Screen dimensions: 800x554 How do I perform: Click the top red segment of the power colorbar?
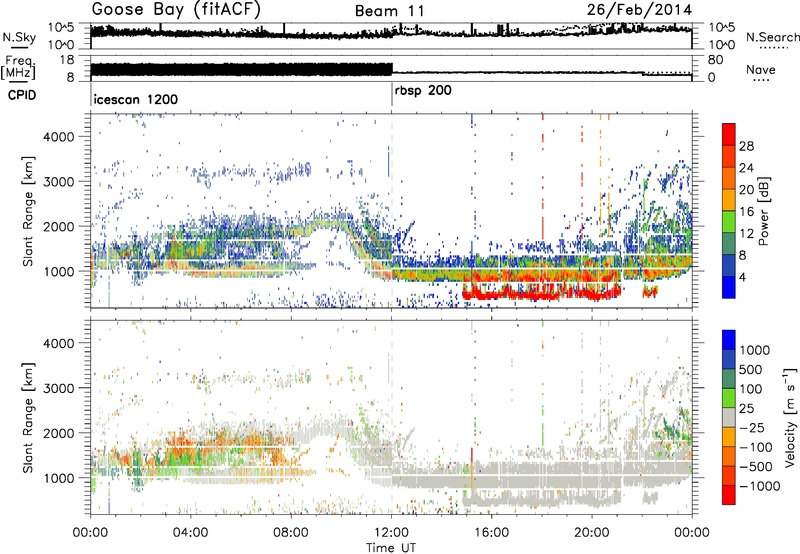(729, 135)
